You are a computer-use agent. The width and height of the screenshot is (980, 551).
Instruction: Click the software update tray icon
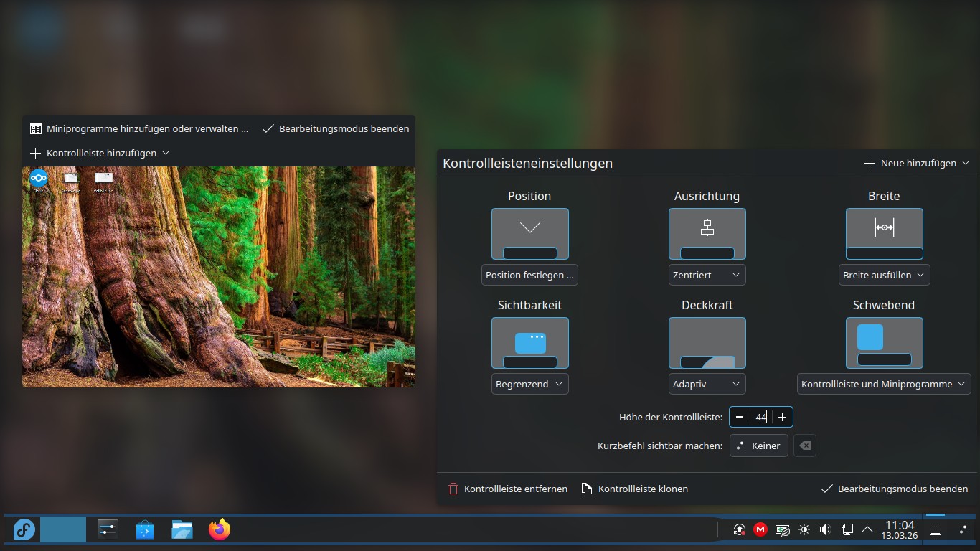click(740, 529)
